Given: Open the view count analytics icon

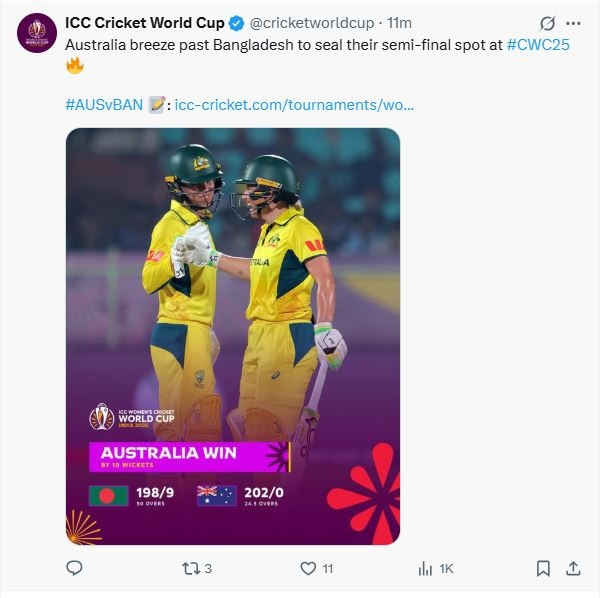Looking at the screenshot, I should (425, 568).
